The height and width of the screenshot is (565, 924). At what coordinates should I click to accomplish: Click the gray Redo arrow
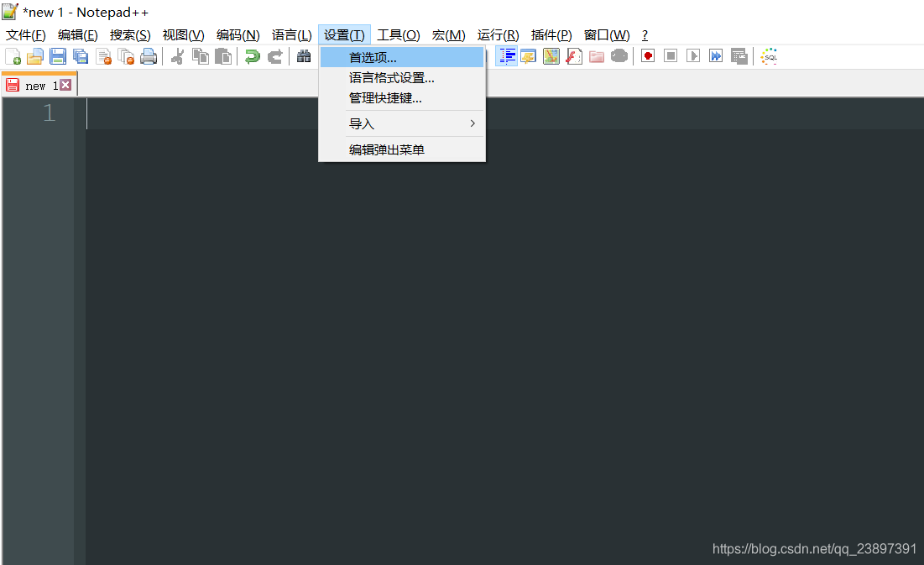pos(274,56)
